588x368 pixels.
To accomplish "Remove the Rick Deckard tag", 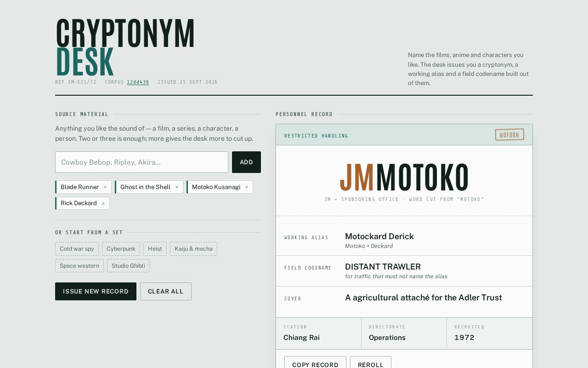I will point(103,203).
